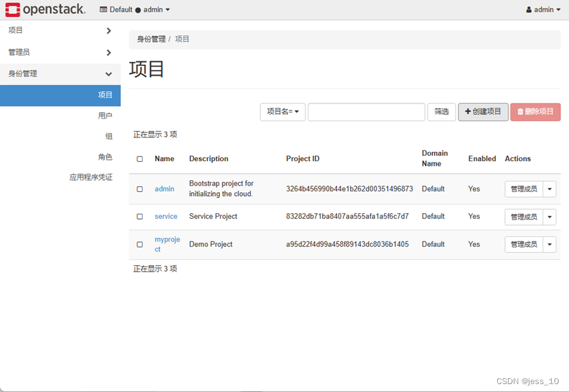The height and width of the screenshot is (392, 569).
Task: Click 管理成员 for myproject
Action: click(524, 245)
